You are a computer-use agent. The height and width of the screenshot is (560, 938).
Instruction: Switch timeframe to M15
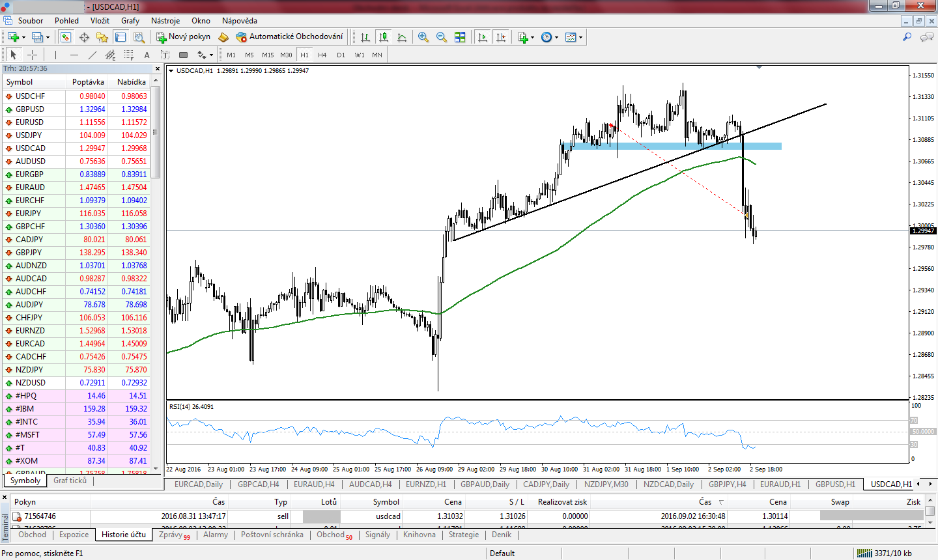(268, 55)
